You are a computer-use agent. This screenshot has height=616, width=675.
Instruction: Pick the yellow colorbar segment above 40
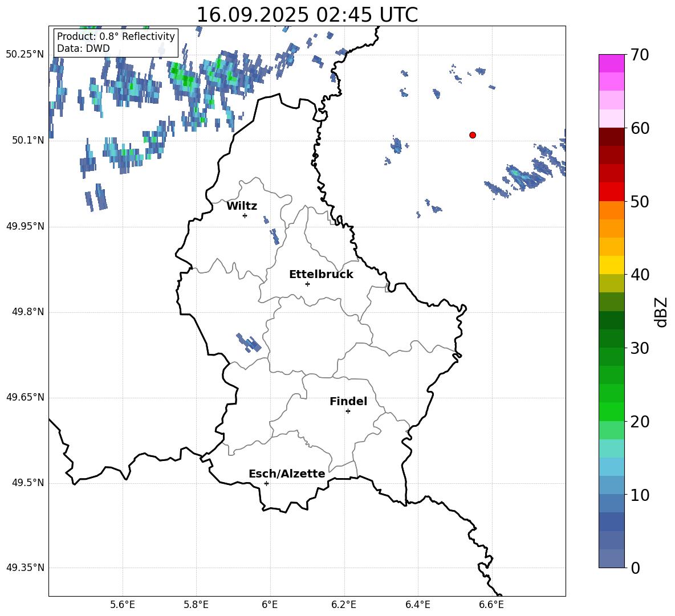pos(612,265)
